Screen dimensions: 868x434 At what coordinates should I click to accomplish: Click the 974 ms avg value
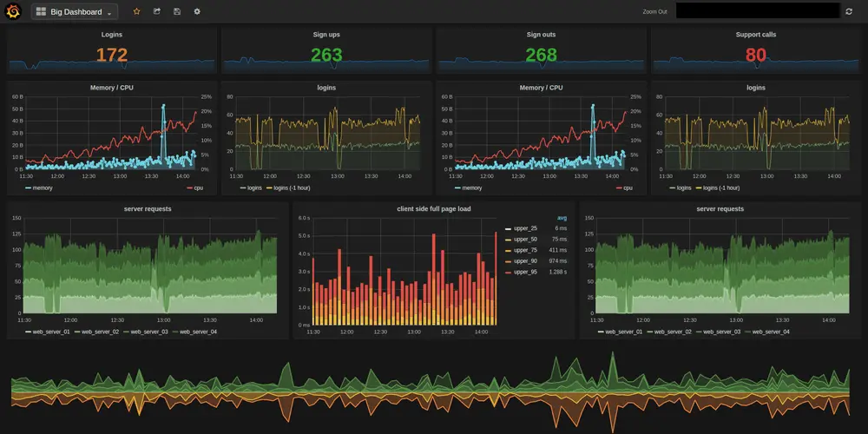558,260
